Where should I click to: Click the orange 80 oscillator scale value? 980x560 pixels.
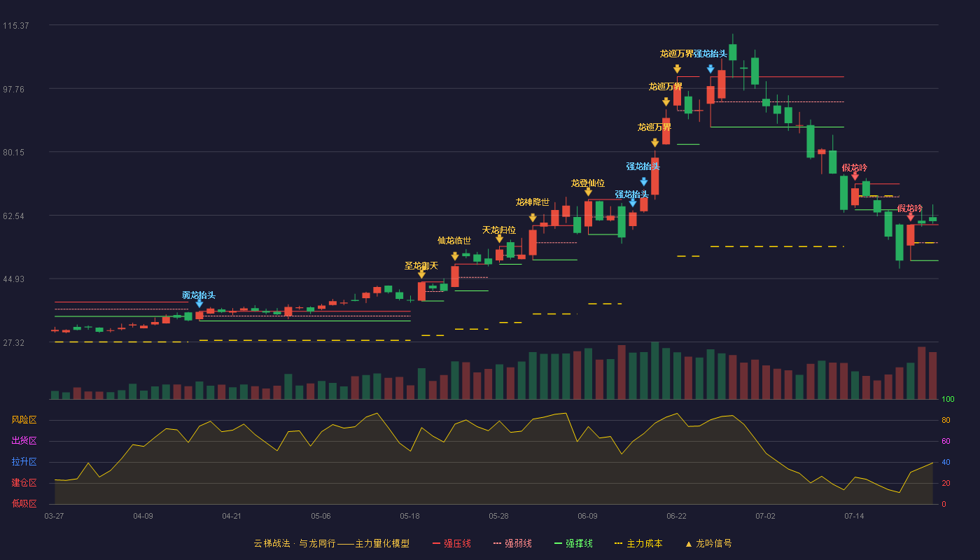point(946,421)
